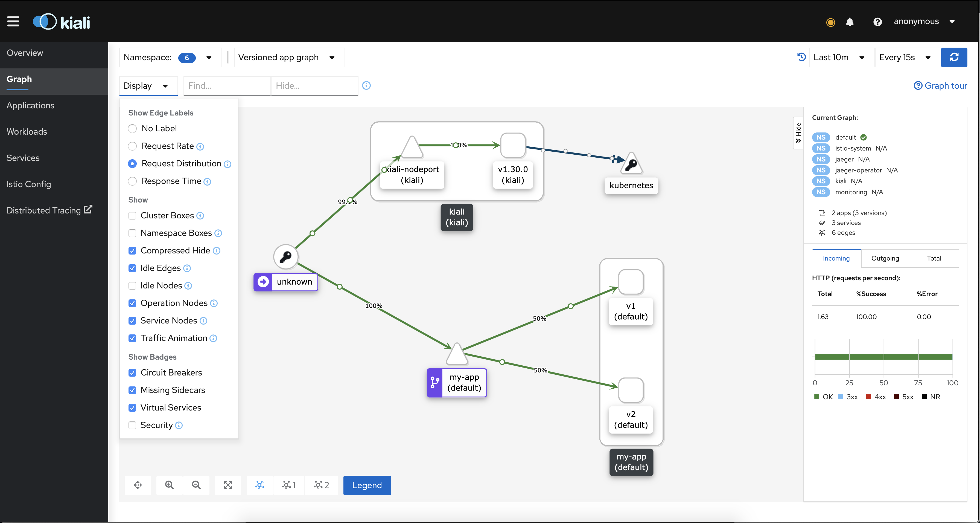The width and height of the screenshot is (980, 523).
Task: Select layout 2 graph icon
Action: (x=321, y=485)
